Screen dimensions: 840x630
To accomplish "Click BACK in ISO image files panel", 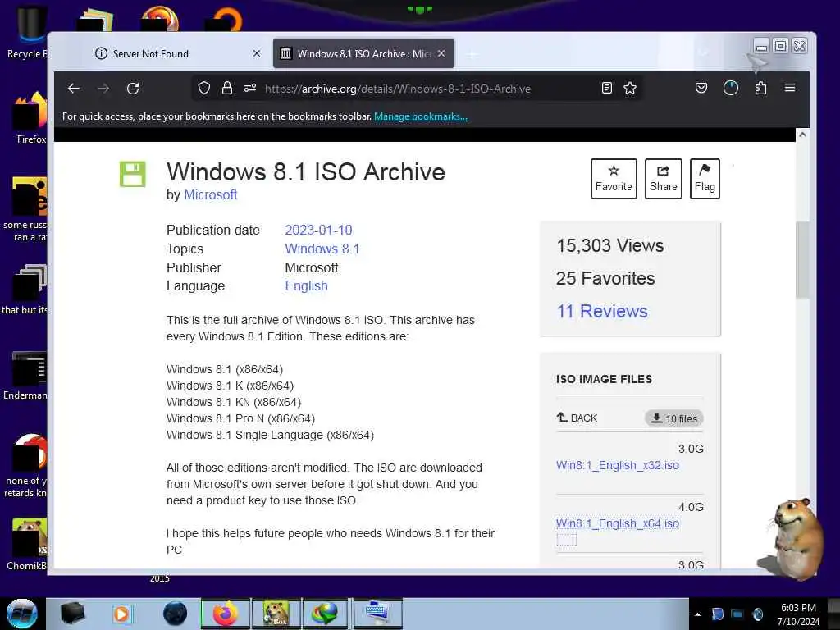I will click(577, 418).
